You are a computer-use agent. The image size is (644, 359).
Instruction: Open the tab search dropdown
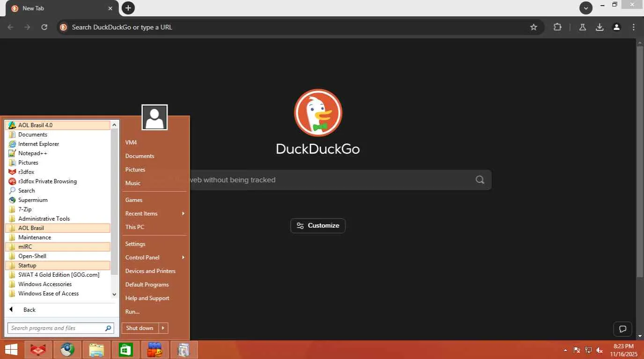[x=586, y=8]
